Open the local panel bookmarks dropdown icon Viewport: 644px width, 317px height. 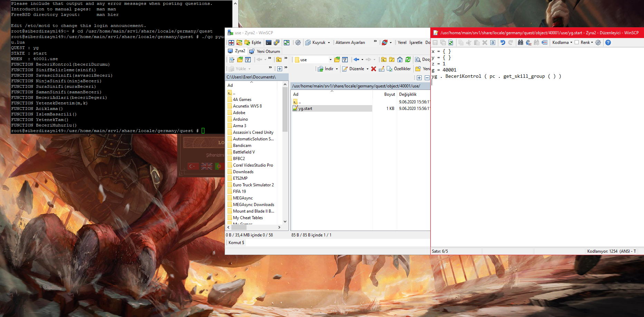coord(231,60)
